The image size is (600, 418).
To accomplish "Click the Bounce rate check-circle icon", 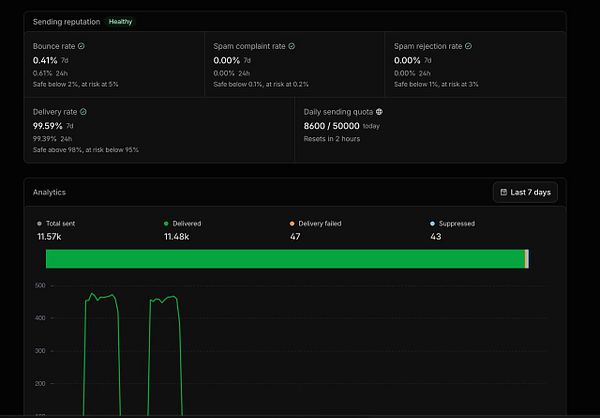I will point(81,46).
